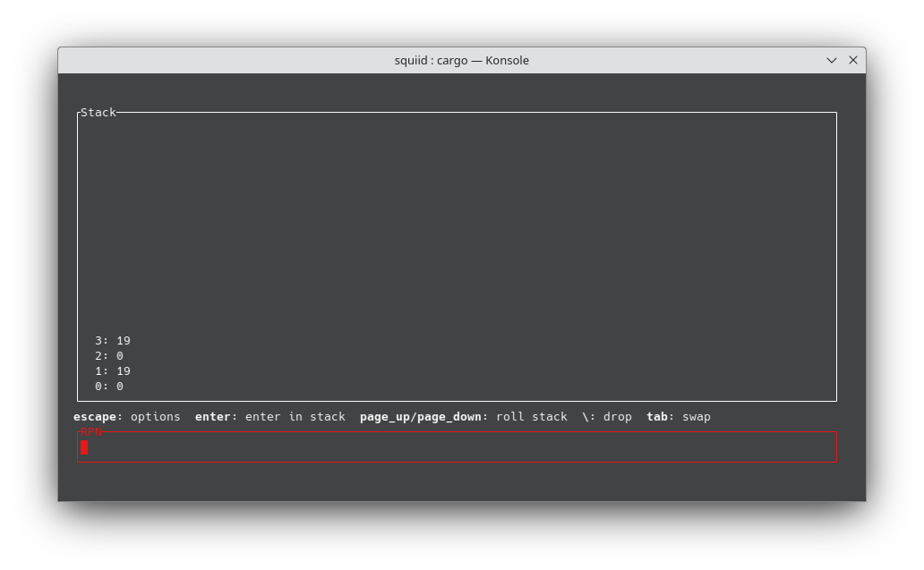
Task: Click the '\: drop' shortcut hint
Action: point(606,416)
